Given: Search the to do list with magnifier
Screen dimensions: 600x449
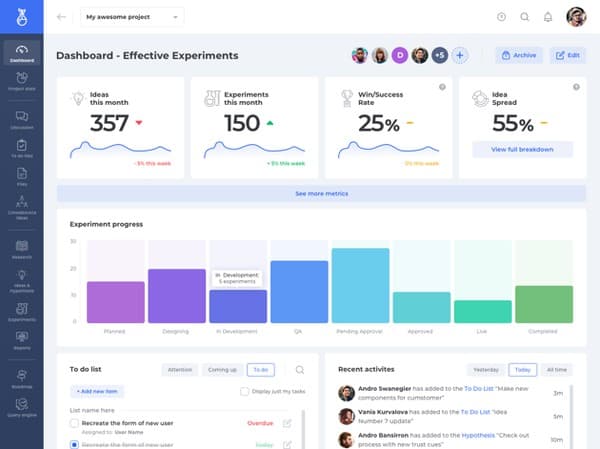Looking at the screenshot, I should pyautogui.click(x=299, y=370).
